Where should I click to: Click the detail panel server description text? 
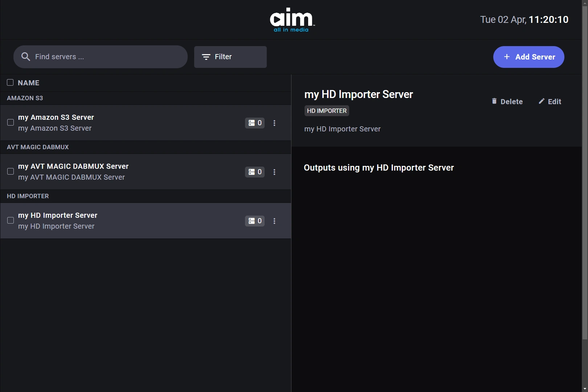342,129
